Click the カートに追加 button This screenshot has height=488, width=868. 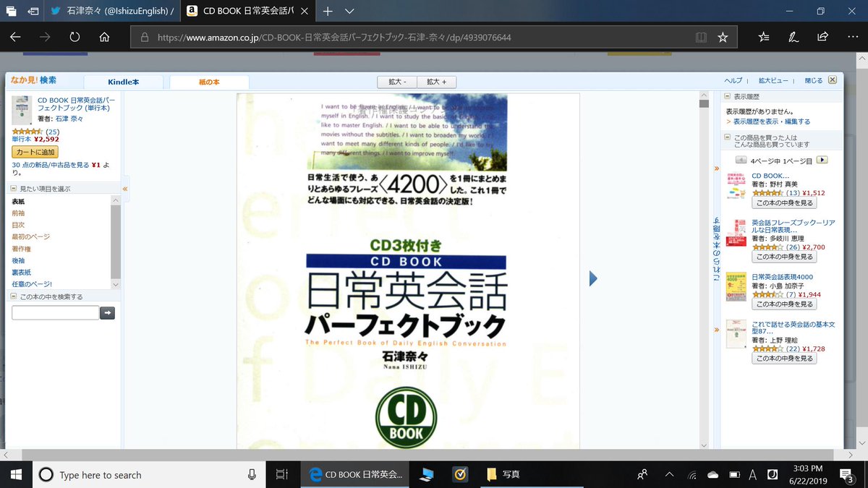35,152
